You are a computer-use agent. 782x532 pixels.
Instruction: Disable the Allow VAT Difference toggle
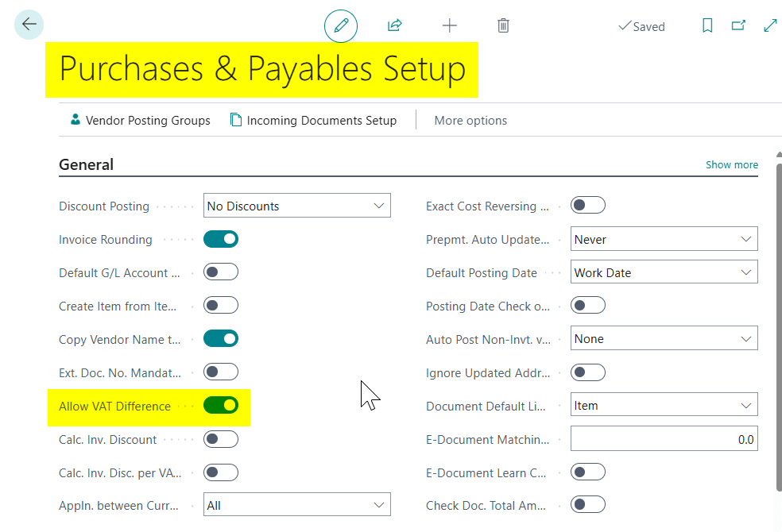click(x=221, y=406)
